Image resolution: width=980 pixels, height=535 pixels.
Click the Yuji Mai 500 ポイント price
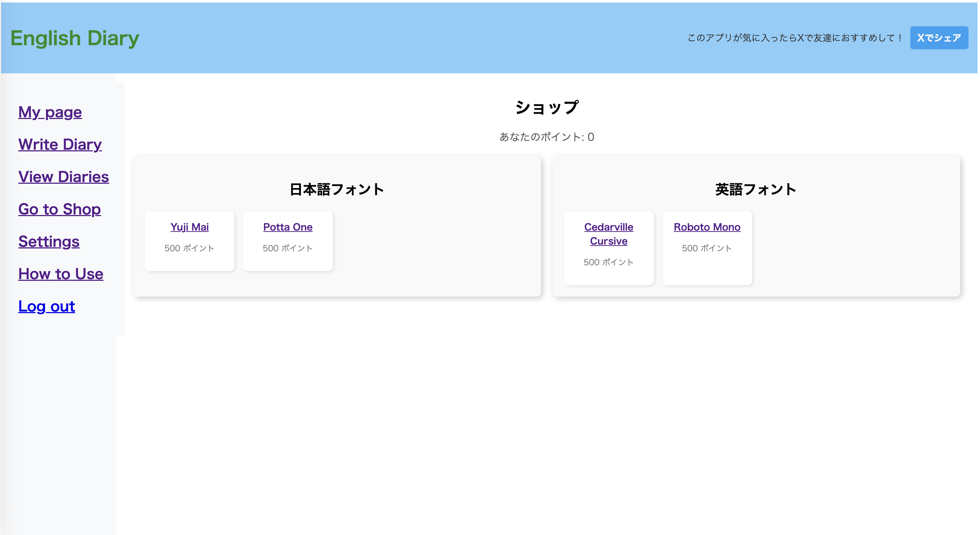coord(189,248)
